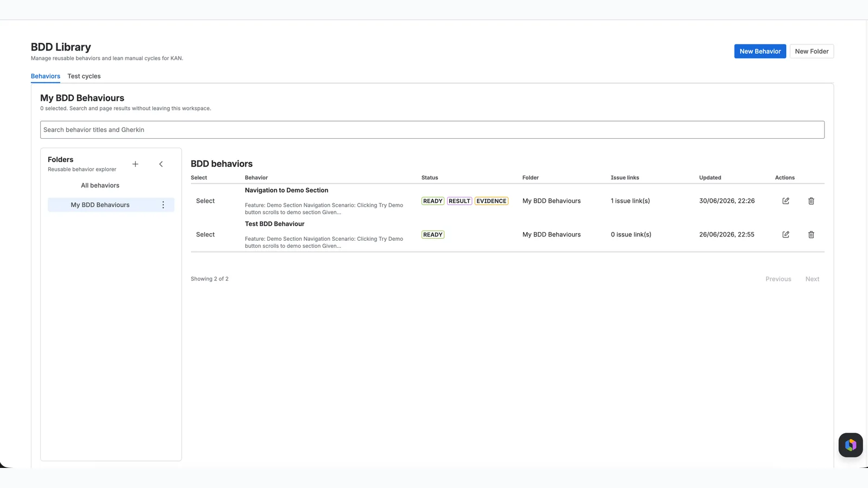Viewport: 868px width, 488px height.
Task: Click the 30/06/2026, 22:26 updated date
Action: pos(727,201)
